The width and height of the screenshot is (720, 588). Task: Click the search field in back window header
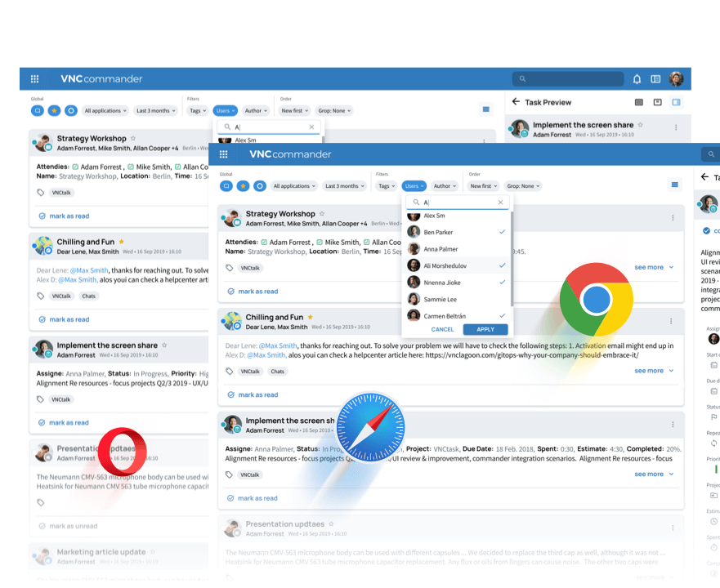tap(567, 79)
